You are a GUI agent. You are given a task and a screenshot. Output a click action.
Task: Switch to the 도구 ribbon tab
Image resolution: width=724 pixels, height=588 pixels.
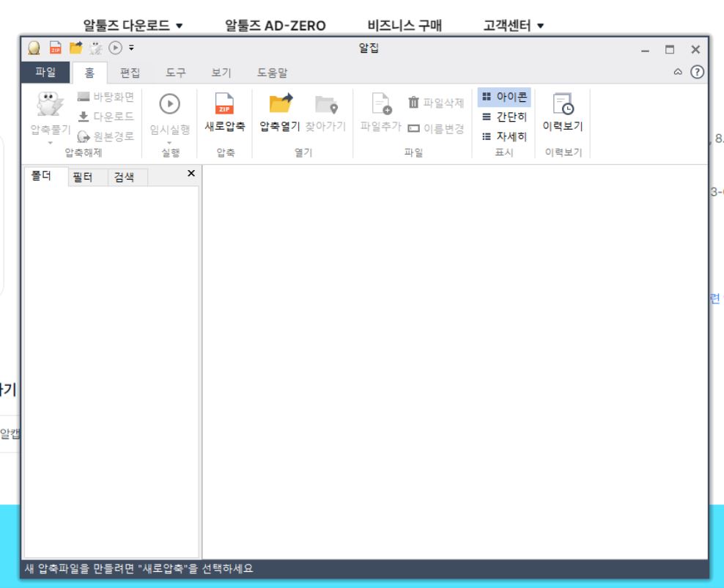click(x=175, y=73)
